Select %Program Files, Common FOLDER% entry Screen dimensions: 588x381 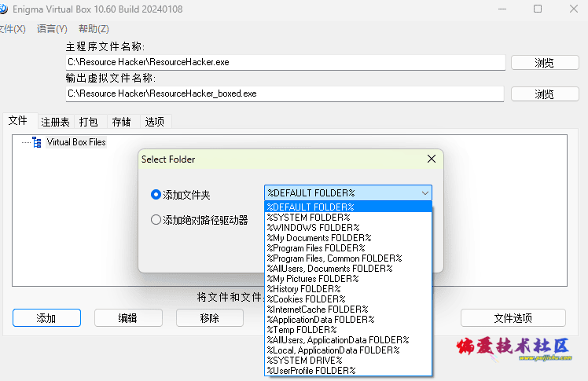(x=348, y=258)
